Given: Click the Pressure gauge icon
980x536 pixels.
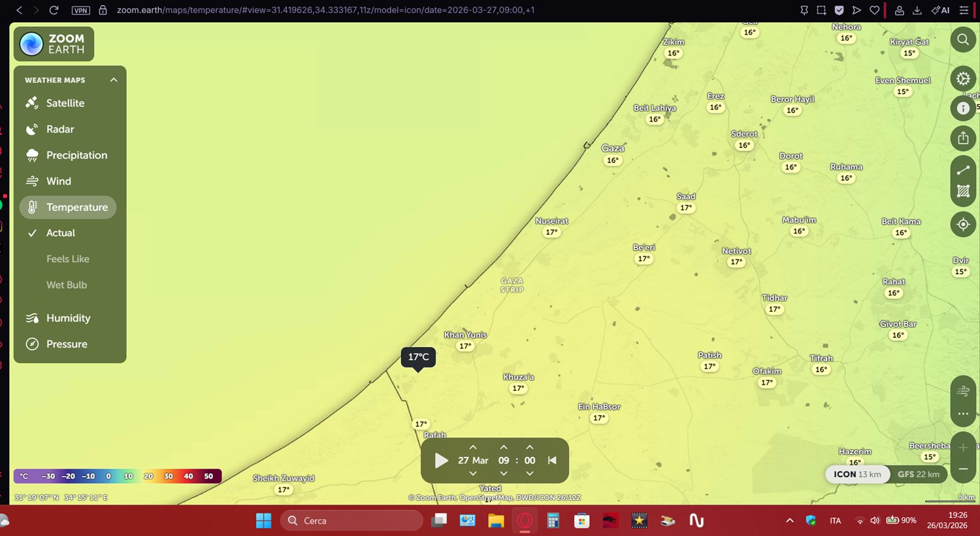Looking at the screenshot, I should pos(32,344).
